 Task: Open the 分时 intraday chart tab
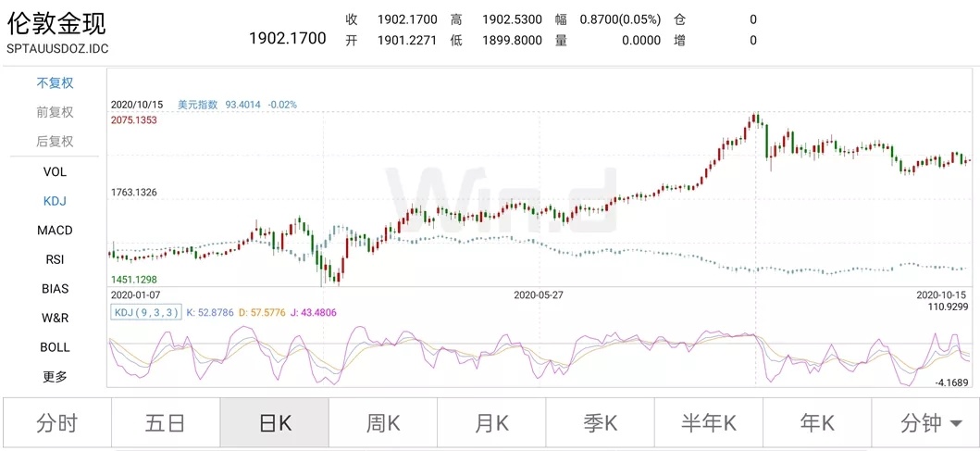(x=57, y=423)
